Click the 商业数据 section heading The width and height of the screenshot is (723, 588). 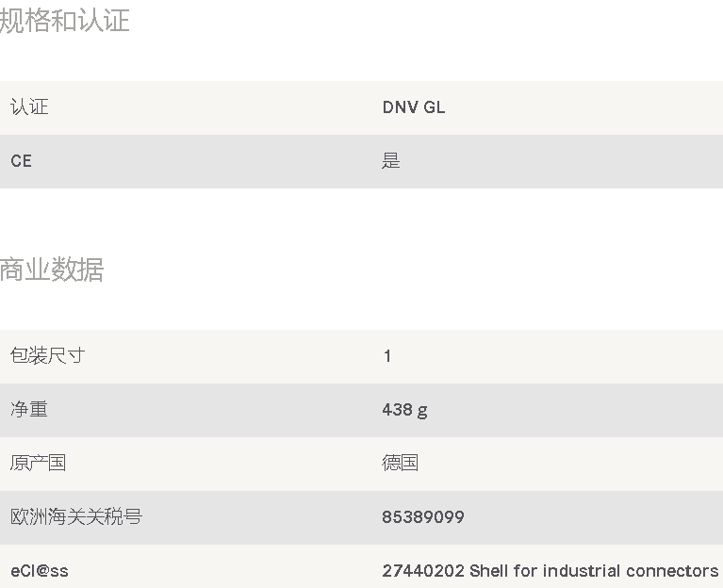click(x=52, y=269)
